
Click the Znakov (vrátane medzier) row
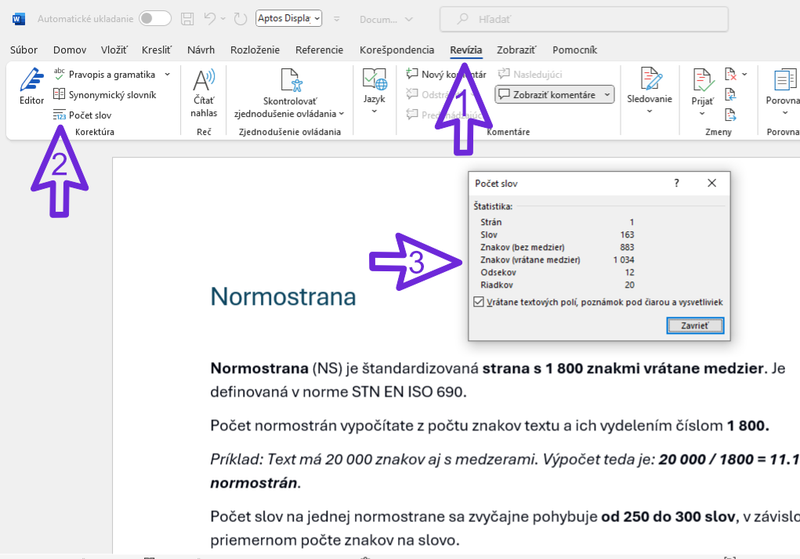tap(557, 260)
